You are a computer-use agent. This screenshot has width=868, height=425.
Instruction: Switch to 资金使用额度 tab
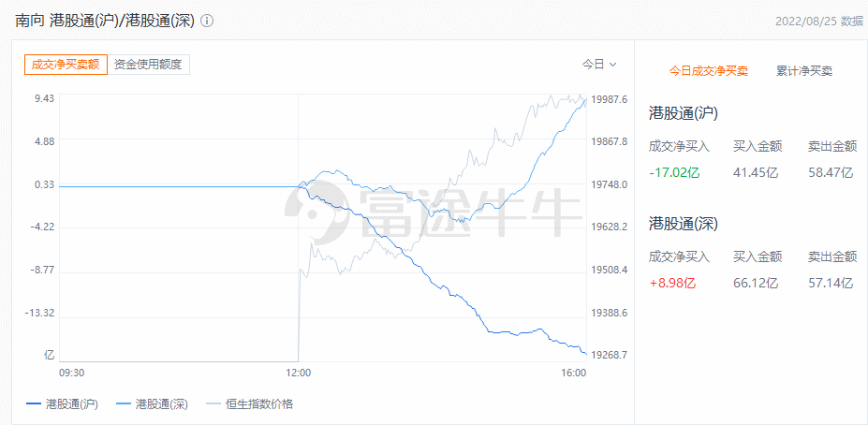click(x=148, y=65)
